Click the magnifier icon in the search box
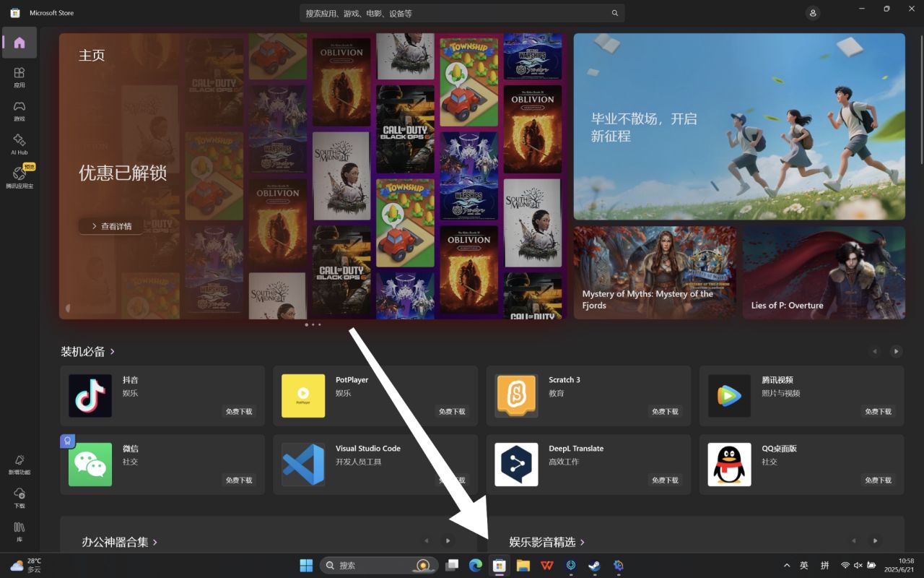 click(615, 13)
